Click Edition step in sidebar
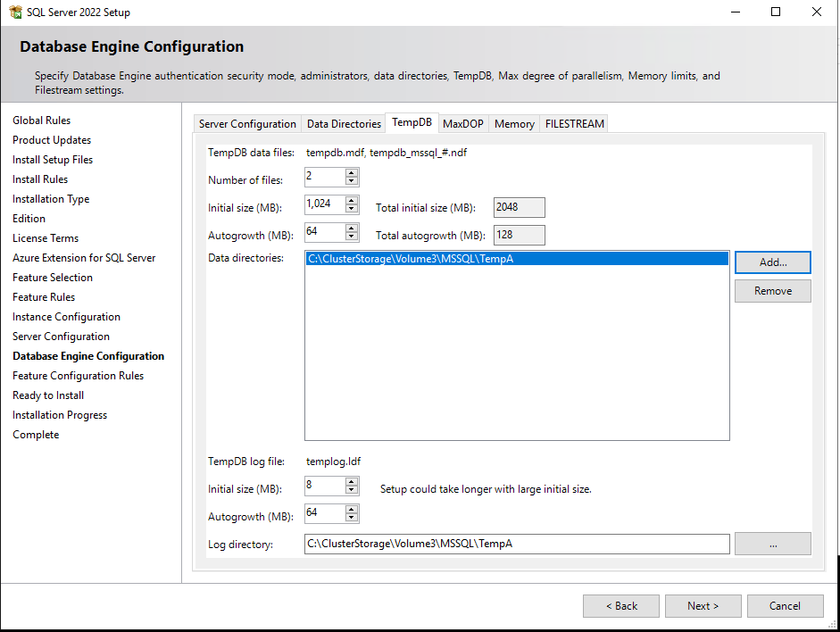The height and width of the screenshot is (632, 840). click(x=29, y=219)
